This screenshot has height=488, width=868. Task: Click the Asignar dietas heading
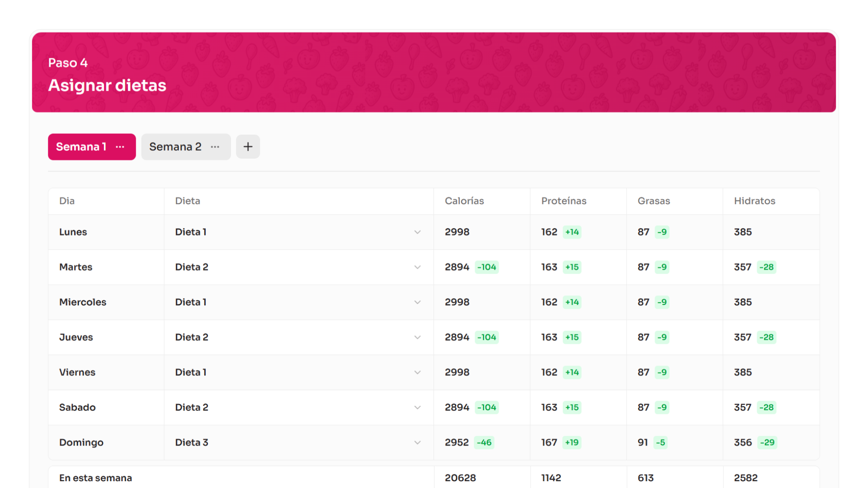click(107, 85)
